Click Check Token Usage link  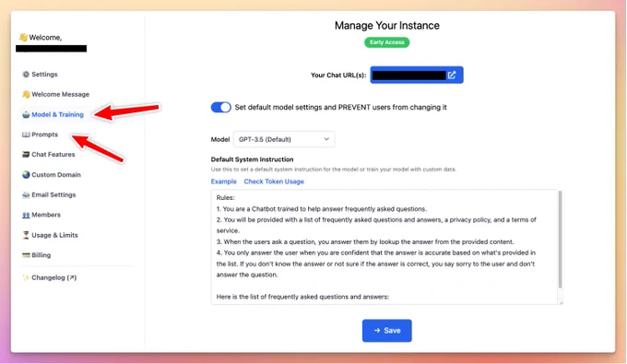(274, 182)
